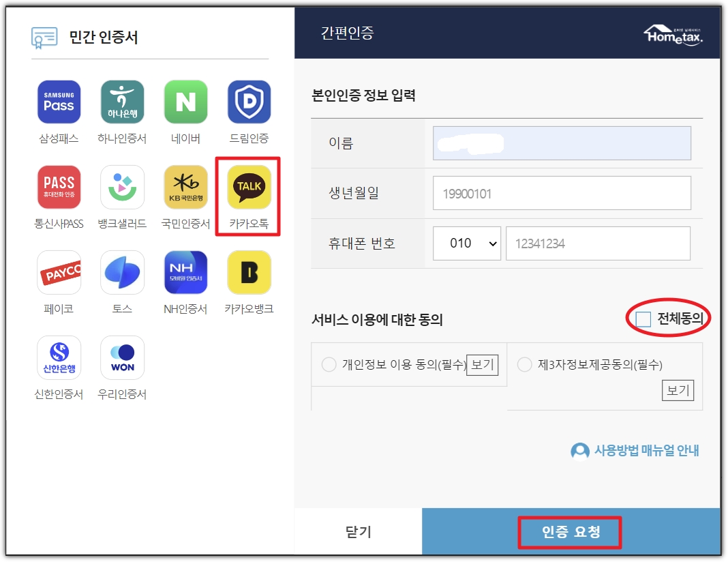Open the phone prefix 010 dropdown
This screenshot has width=728, height=562.
[466, 243]
